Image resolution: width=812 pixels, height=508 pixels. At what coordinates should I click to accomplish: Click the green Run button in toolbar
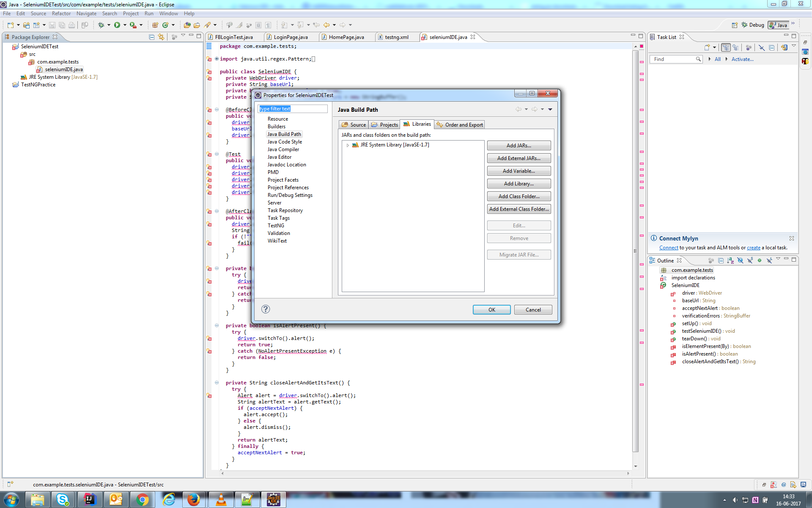[x=117, y=25]
